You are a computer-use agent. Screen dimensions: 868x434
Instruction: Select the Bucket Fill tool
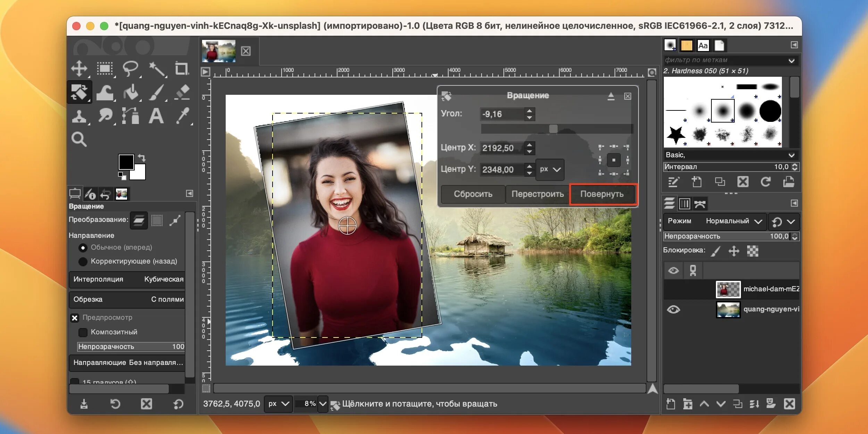(131, 92)
